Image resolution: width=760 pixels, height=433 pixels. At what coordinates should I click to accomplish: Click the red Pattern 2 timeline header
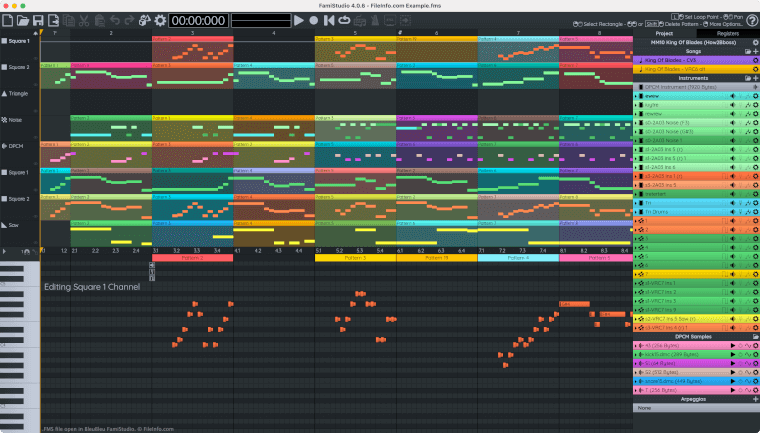pos(192,258)
